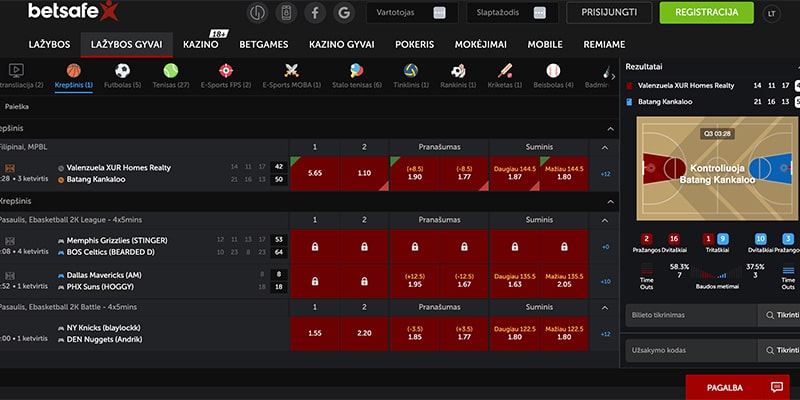Bet Dallas handicap +12.5 at 1.95
The height and width of the screenshot is (400, 800).
tap(415, 281)
